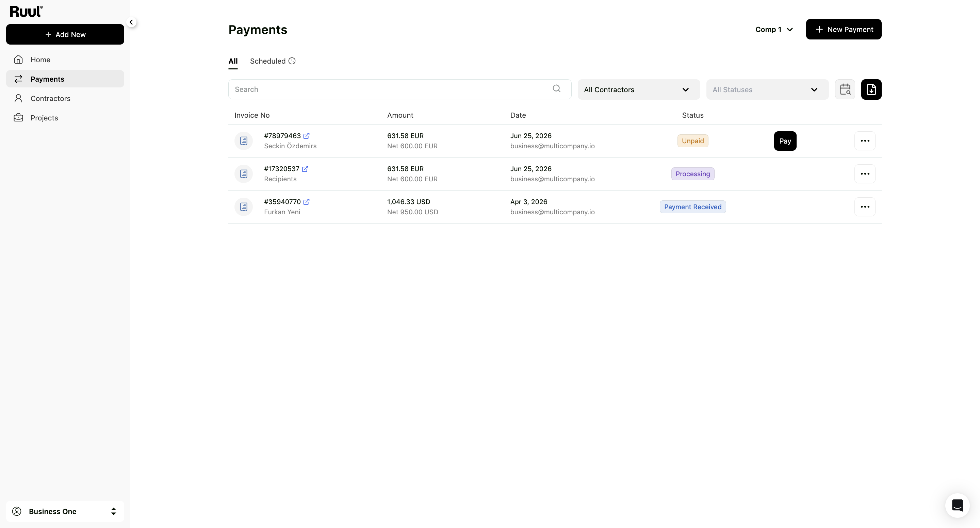Click the Payments arrows icon

click(18, 79)
